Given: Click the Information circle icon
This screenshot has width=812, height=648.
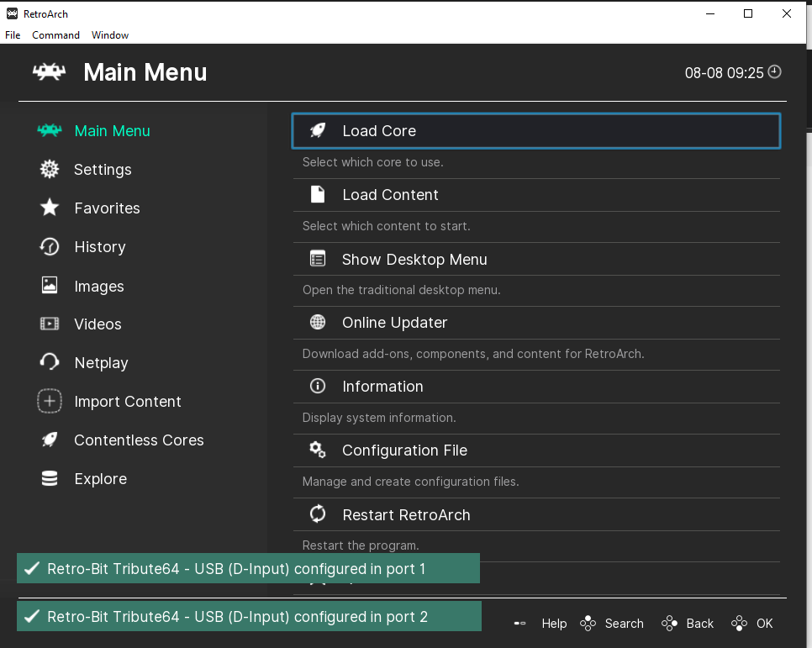Looking at the screenshot, I should point(318,386).
